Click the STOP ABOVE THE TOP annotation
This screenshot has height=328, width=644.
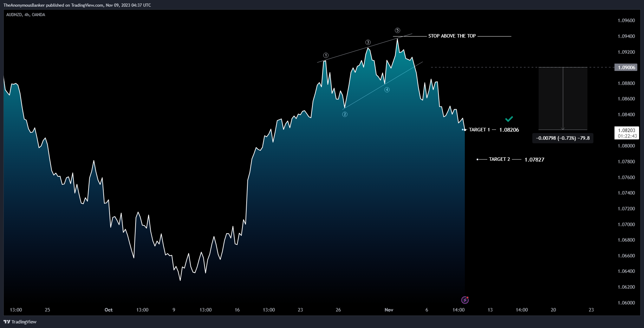coord(452,36)
